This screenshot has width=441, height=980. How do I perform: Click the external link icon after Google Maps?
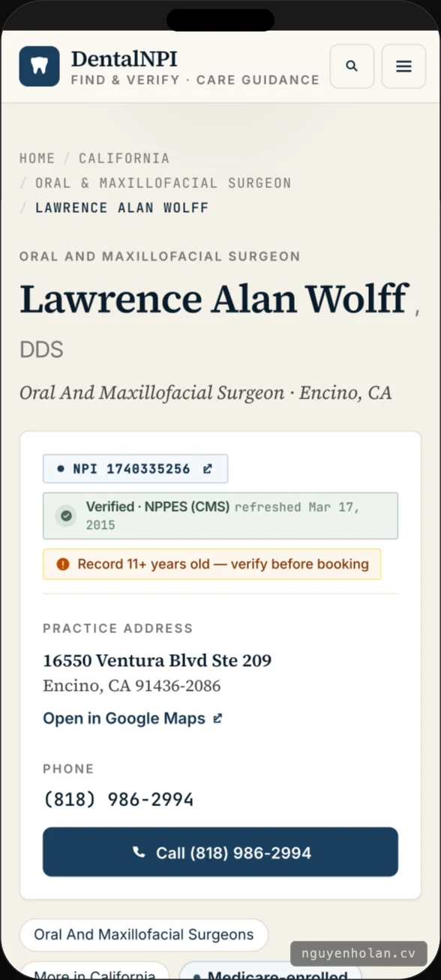pos(217,719)
